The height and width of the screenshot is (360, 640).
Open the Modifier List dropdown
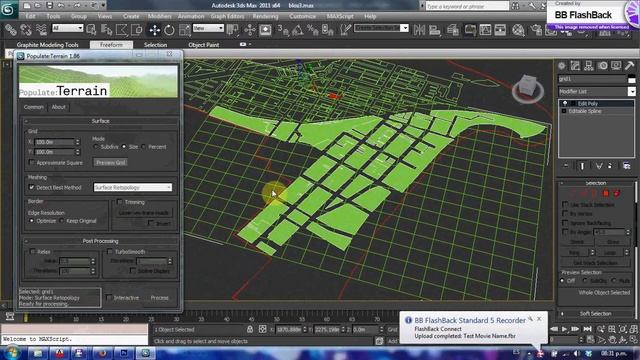point(597,91)
